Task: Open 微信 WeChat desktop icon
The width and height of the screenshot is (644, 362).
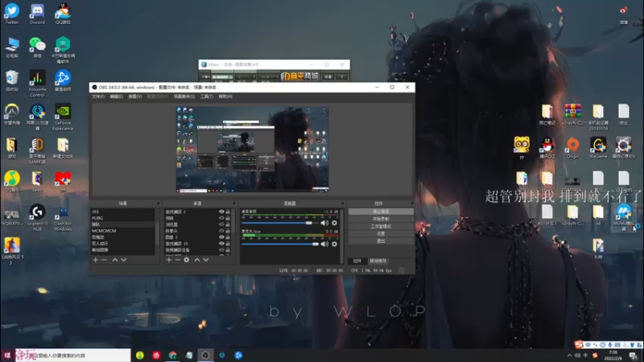Action: click(37, 47)
